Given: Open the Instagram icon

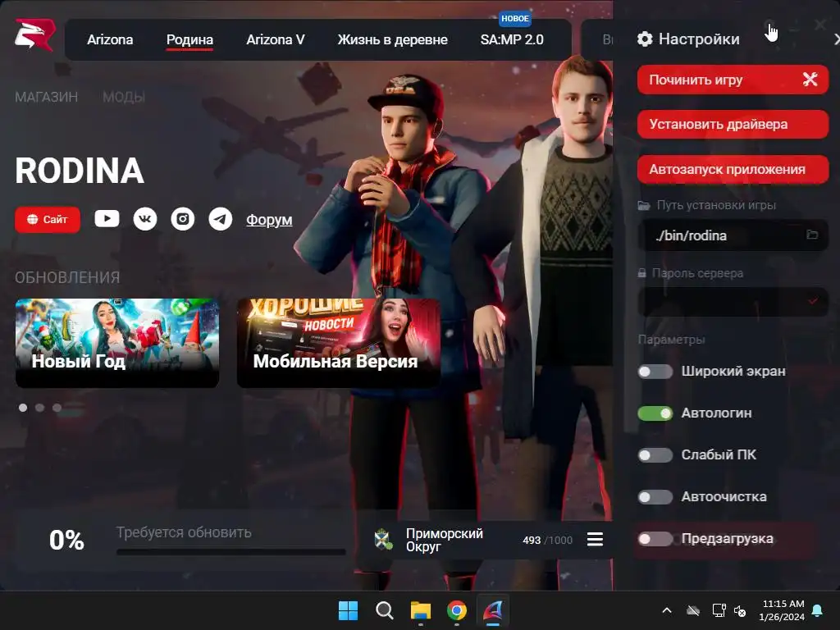Looking at the screenshot, I should point(183,219).
